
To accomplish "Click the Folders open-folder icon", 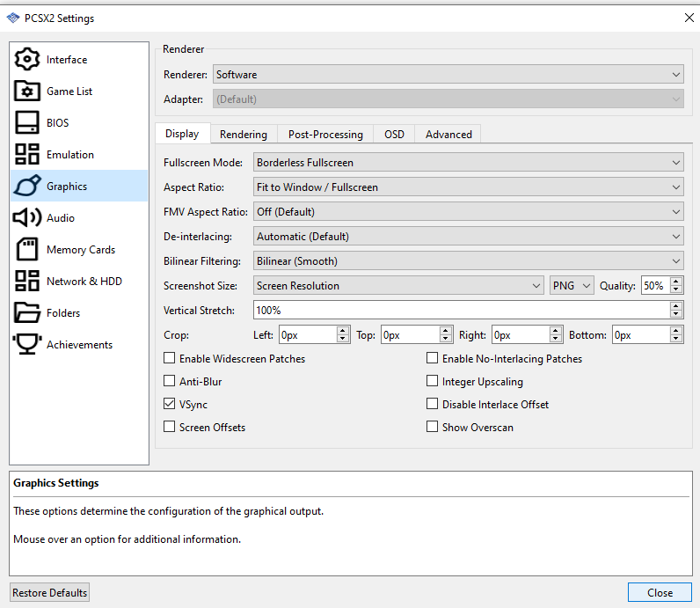I will click(x=27, y=312).
